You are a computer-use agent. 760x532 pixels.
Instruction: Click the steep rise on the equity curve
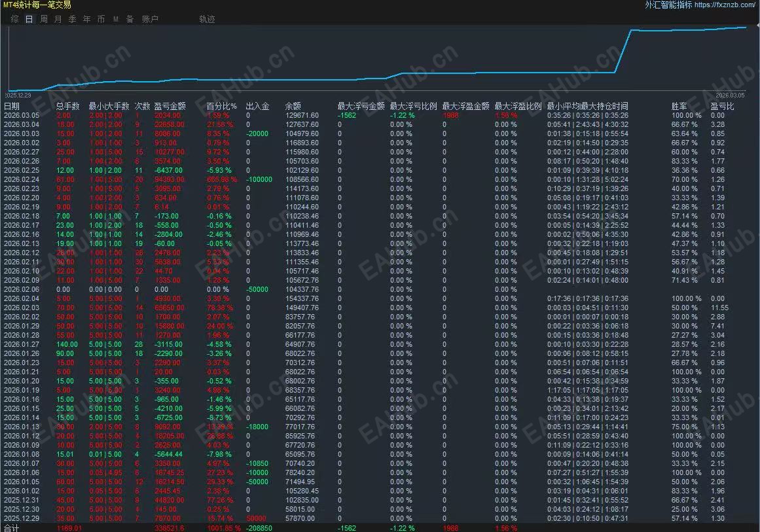(623, 51)
